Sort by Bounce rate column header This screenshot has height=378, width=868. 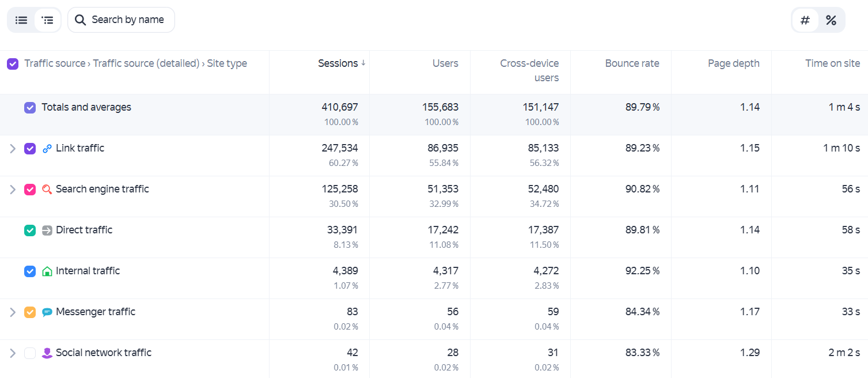coord(632,63)
